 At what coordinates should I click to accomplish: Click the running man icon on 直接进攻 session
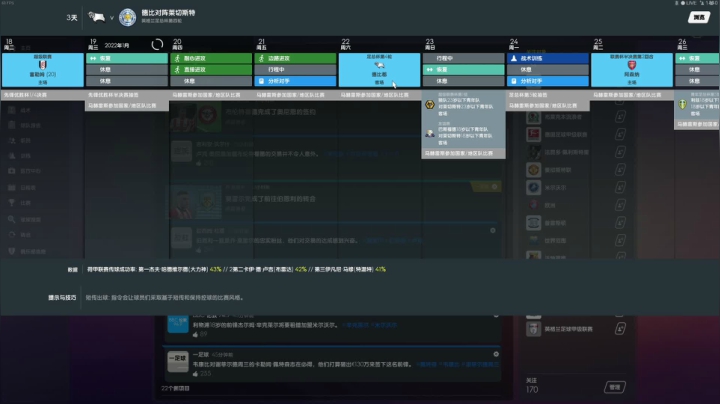[x=177, y=69]
